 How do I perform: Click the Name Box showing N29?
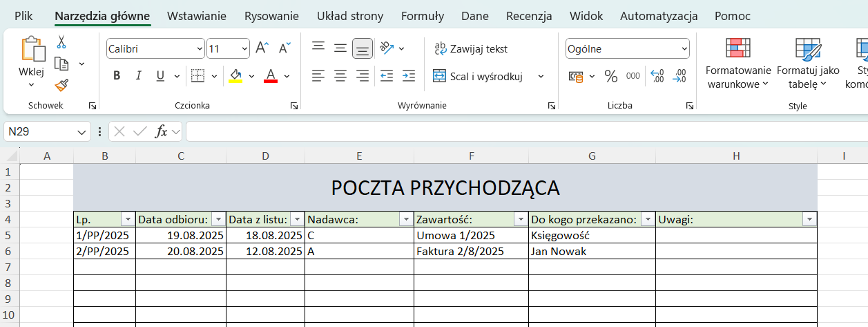40,131
